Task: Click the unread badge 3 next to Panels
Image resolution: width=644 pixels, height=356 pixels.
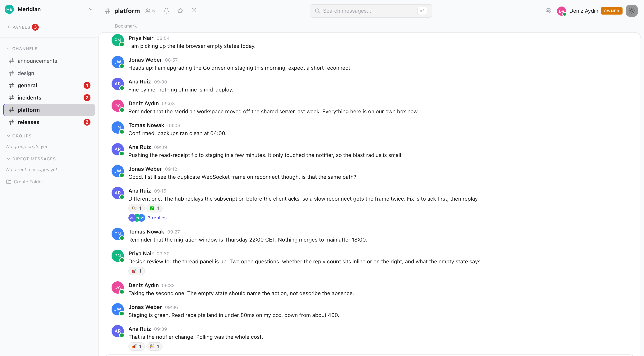Action: click(35, 27)
